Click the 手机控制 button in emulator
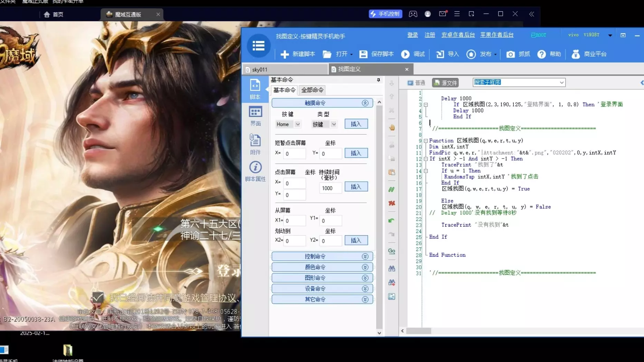Image resolution: width=644 pixels, height=362 pixels. coord(386,14)
